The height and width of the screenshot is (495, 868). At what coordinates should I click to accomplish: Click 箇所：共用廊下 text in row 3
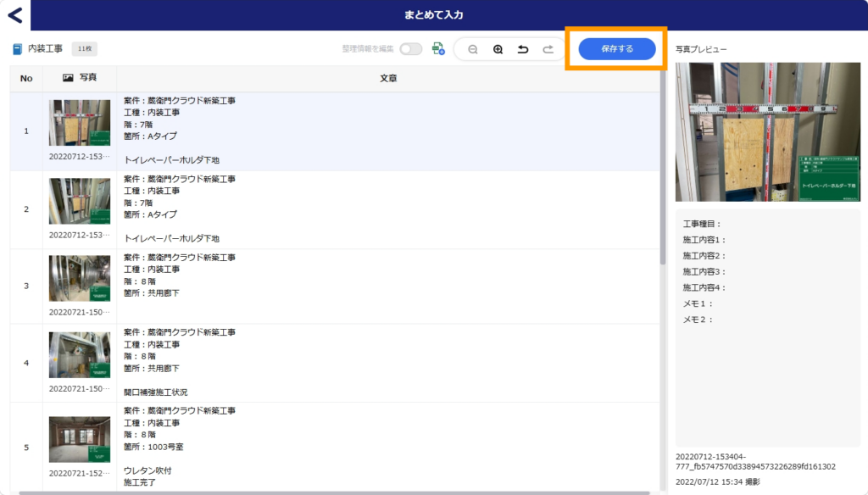[x=152, y=293]
